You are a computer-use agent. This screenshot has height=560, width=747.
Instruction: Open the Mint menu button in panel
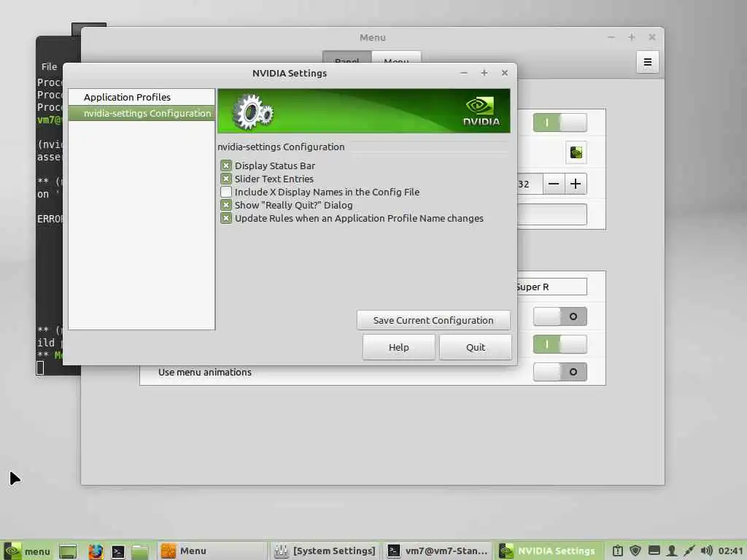pos(27,551)
